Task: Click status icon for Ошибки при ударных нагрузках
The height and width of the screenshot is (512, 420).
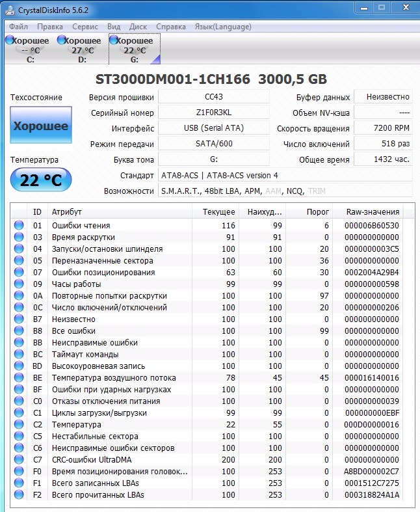Action: click(x=19, y=389)
